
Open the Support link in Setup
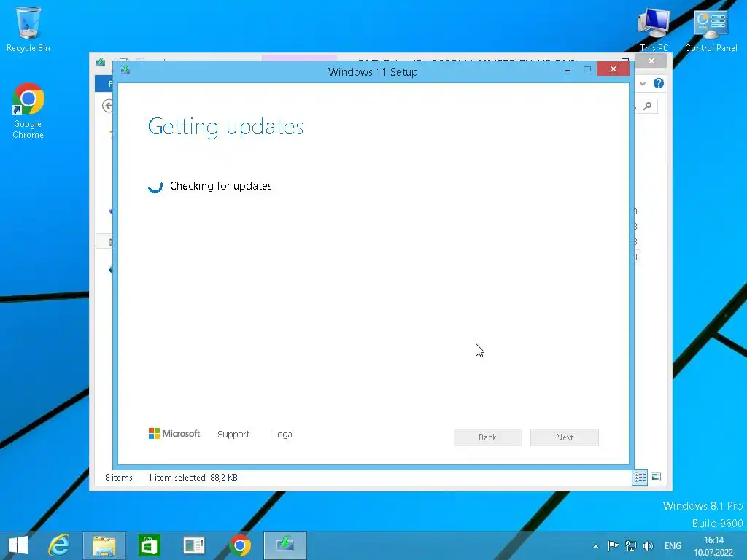(x=233, y=435)
